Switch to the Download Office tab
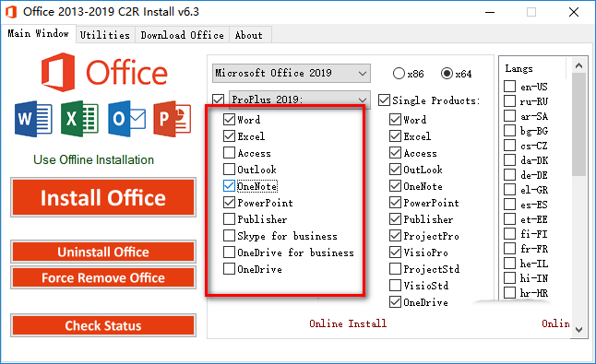This screenshot has width=596, height=364. coord(182,35)
